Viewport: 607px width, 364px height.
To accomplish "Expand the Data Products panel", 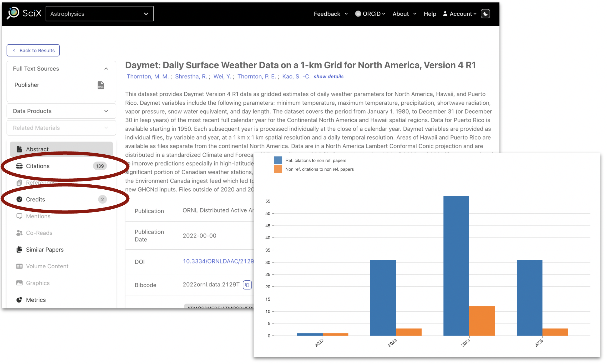I will tap(106, 111).
